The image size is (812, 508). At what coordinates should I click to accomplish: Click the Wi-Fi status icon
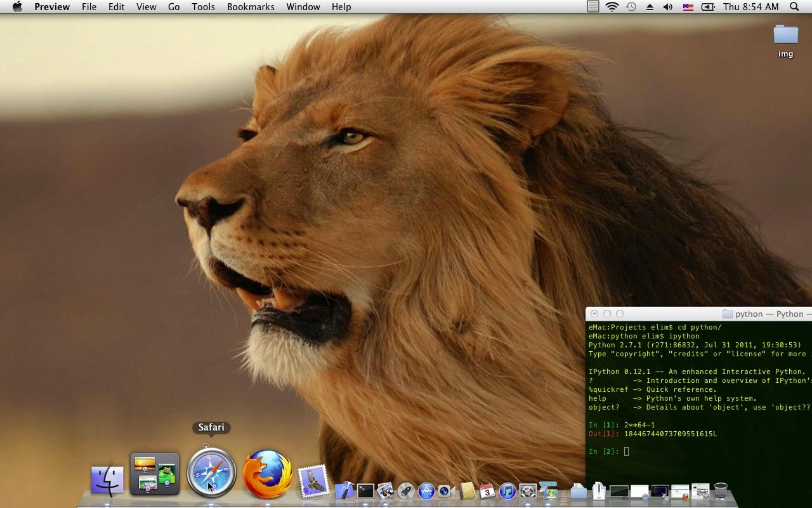pyautogui.click(x=612, y=7)
